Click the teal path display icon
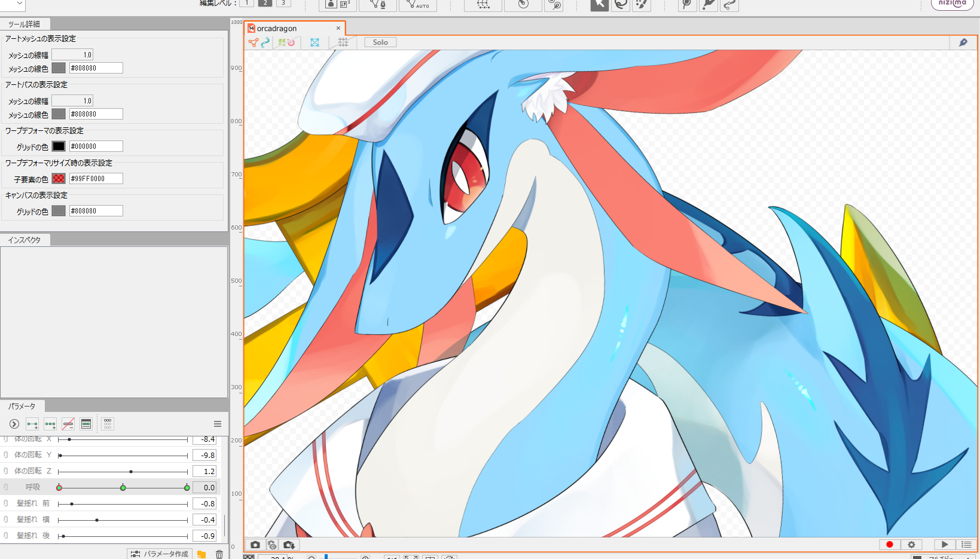Viewport: 980px width, 559px height. point(265,42)
